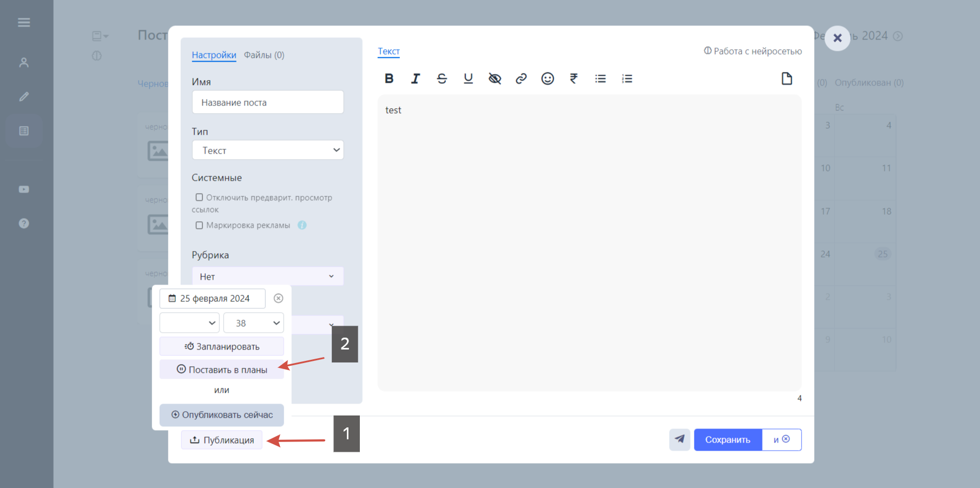Select the Текст editor tab
This screenshot has width=980, height=488.
pos(389,51)
